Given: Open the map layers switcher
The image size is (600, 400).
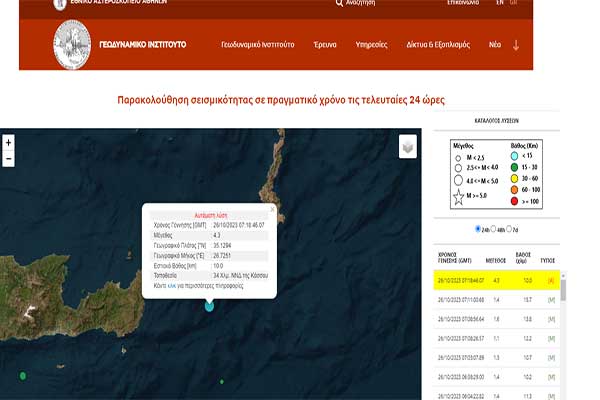Looking at the screenshot, I should 407,147.
